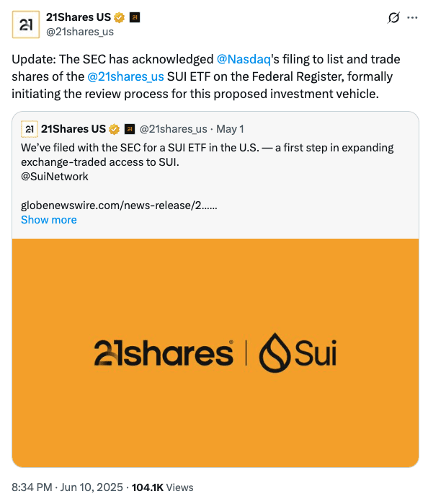Image resolution: width=428 pixels, height=504 pixels.
Task: Open the @Nasdaq mention link
Action: 244,59
